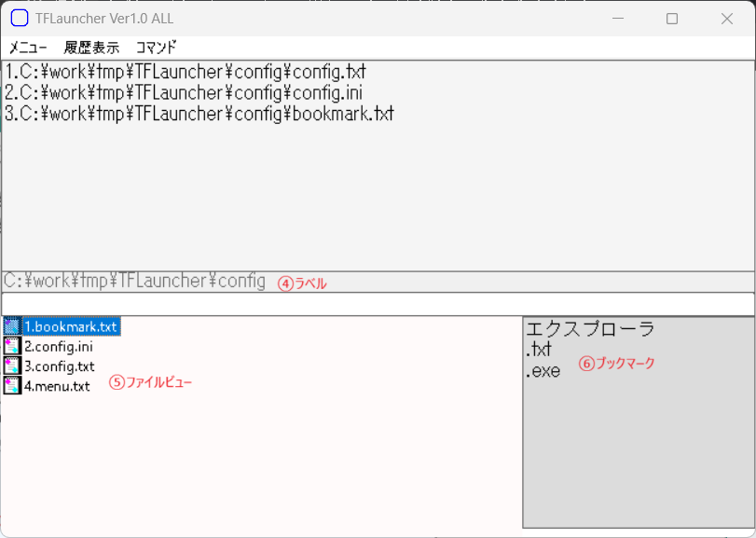Image resolution: width=756 pixels, height=538 pixels.
Task: Select 2.config.ini file name
Action: click(x=59, y=347)
